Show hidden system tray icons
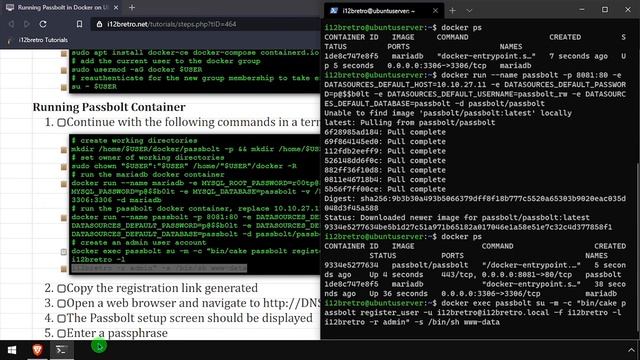Image resolution: width=640 pixels, height=360 pixels. (631, 350)
